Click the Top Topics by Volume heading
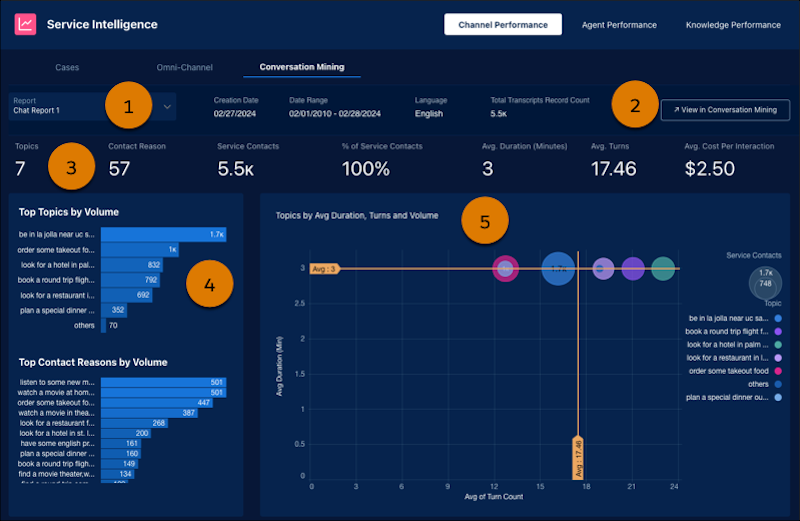The image size is (800, 521). (x=69, y=212)
